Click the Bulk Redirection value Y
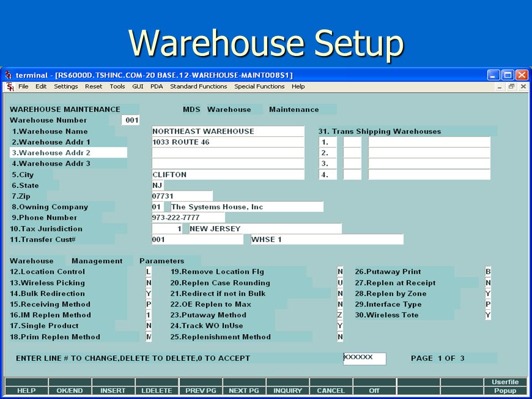This screenshot has height=399, width=532. 149,294
